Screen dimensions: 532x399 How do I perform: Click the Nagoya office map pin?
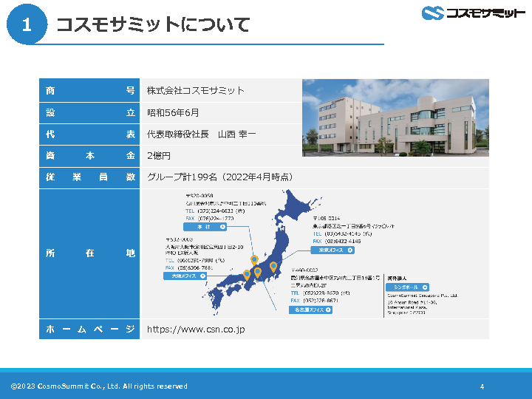click(258, 272)
